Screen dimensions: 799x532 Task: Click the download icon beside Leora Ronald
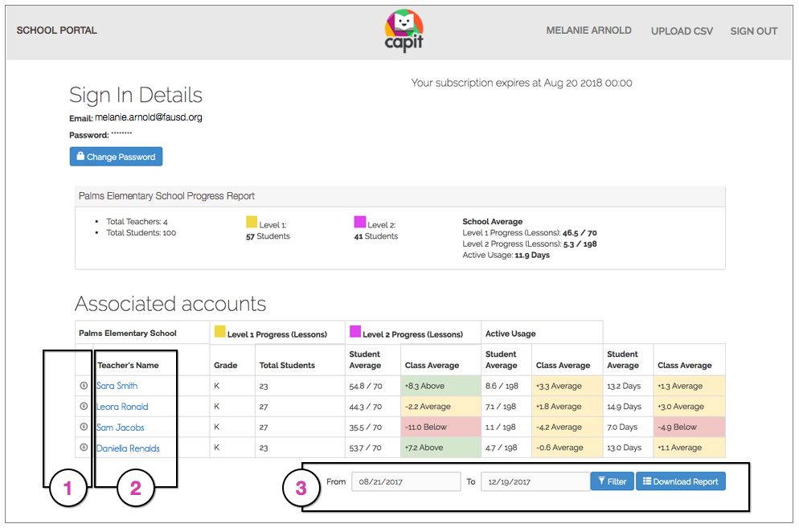pos(83,406)
